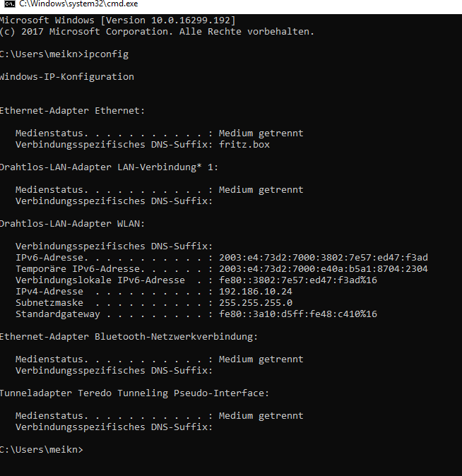Click the Ethernet-Adapter Ethernet heading

coord(72,110)
